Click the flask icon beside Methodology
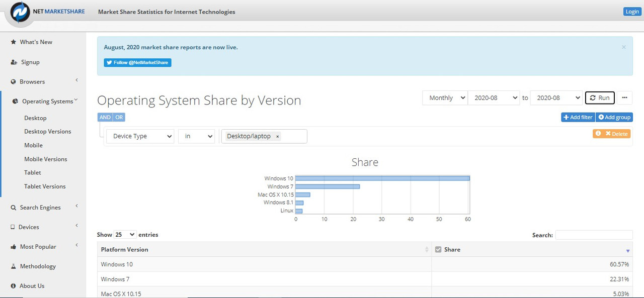The width and height of the screenshot is (644, 298). pyautogui.click(x=14, y=266)
